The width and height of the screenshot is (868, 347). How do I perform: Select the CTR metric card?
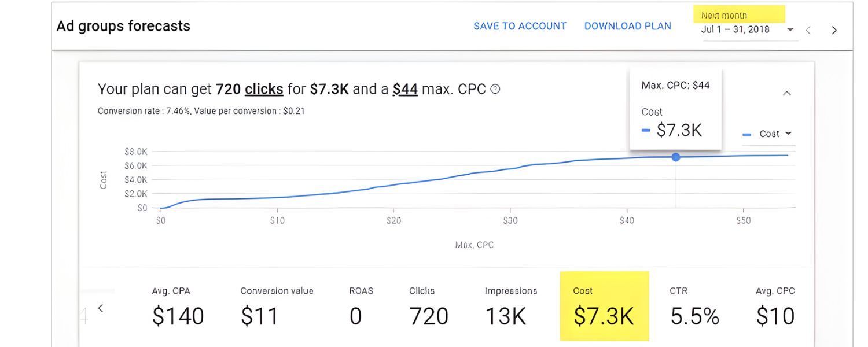click(695, 307)
